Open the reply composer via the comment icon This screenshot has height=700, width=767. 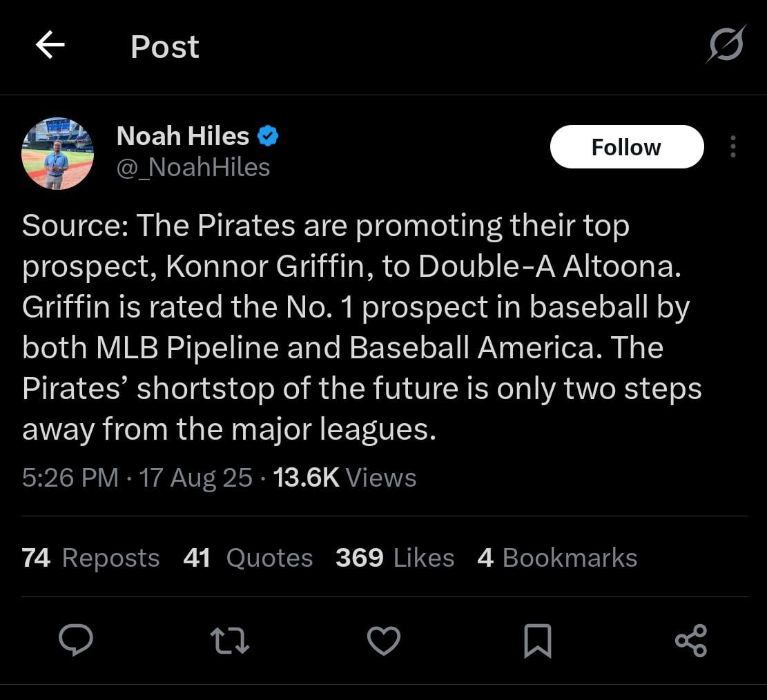(x=76, y=641)
